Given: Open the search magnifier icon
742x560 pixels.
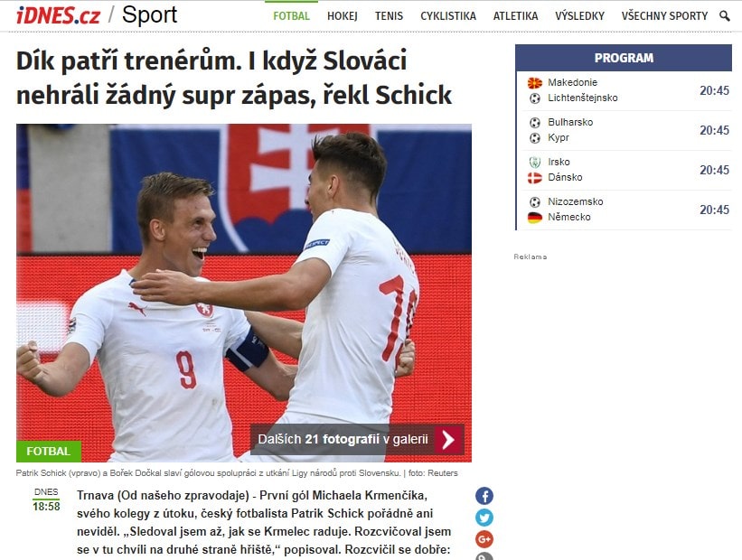Looking at the screenshot, I should [724, 16].
